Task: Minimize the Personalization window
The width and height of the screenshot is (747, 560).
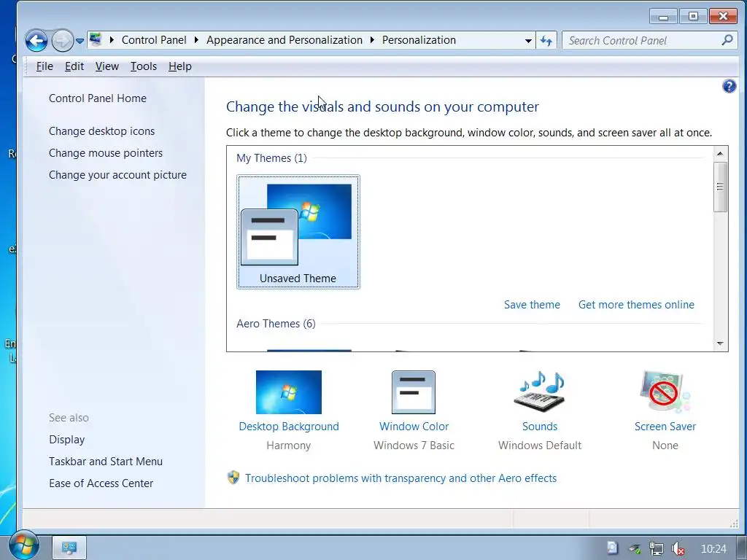Action: click(663, 17)
